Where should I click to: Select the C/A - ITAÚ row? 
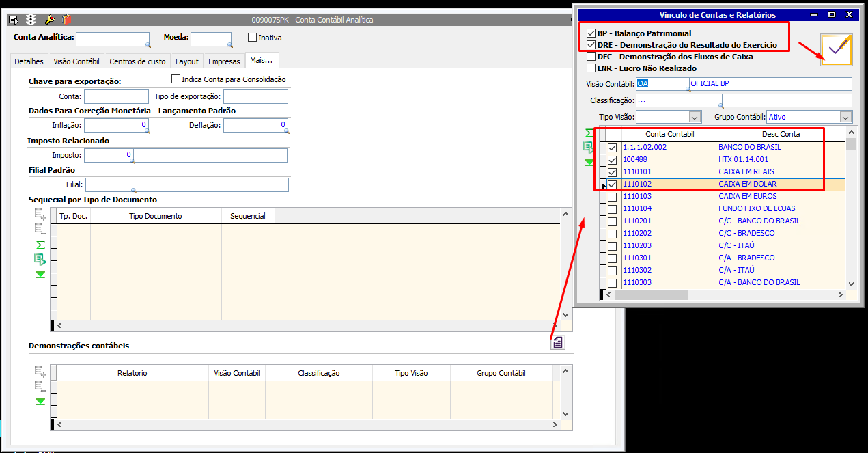click(727, 270)
